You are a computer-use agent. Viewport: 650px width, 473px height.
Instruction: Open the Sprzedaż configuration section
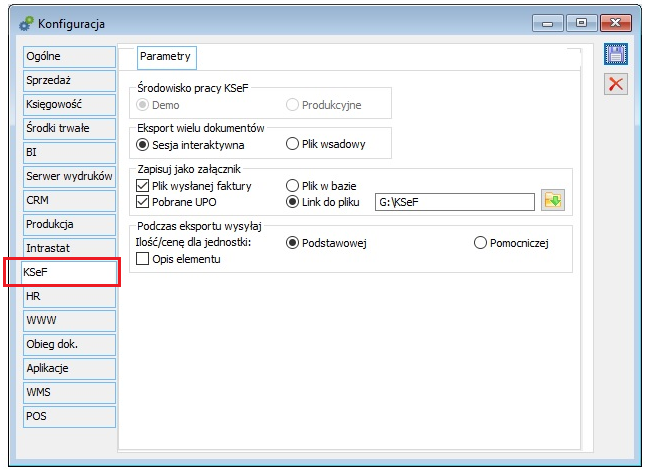69,81
